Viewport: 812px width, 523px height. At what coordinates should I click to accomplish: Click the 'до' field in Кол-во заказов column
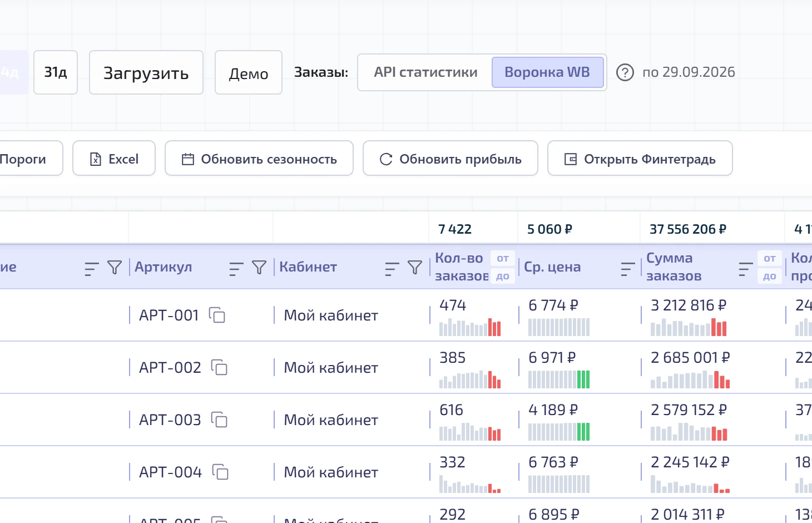coord(503,276)
